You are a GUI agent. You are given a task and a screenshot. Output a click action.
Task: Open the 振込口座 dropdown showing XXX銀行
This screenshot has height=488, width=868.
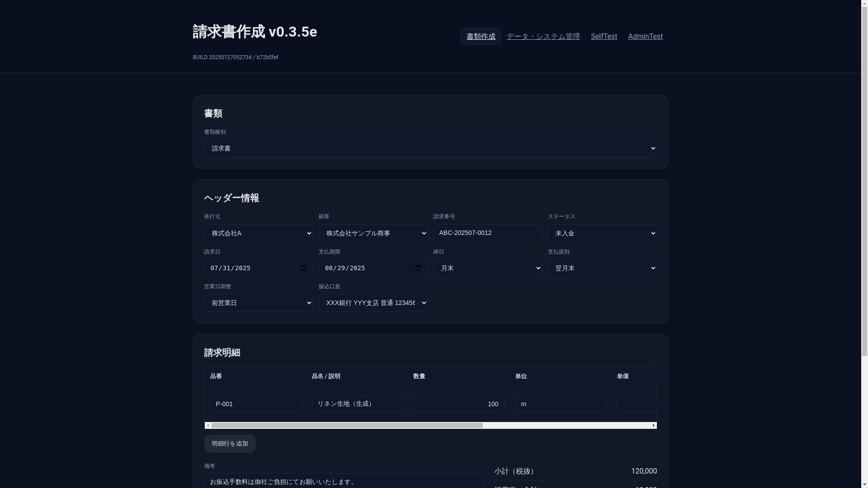[x=373, y=303]
